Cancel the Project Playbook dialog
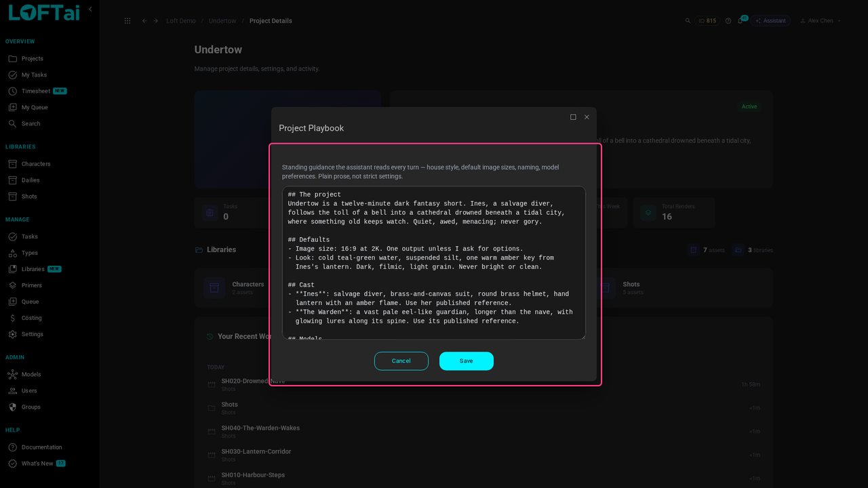The width and height of the screenshot is (868, 488). point(401,361)
